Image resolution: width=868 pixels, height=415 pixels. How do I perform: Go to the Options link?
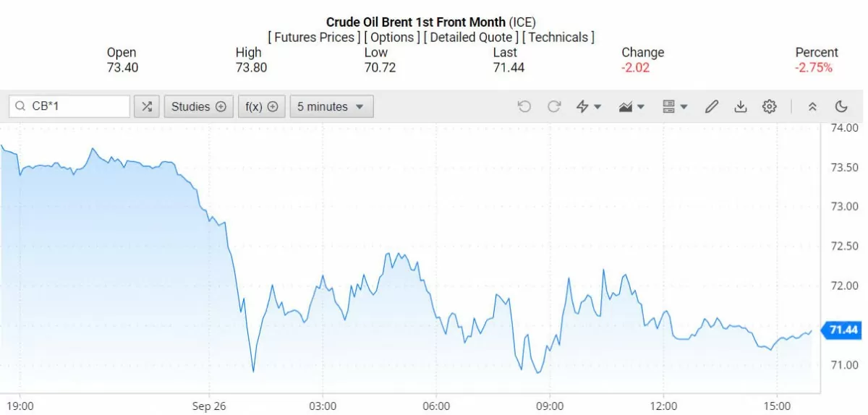391,37
